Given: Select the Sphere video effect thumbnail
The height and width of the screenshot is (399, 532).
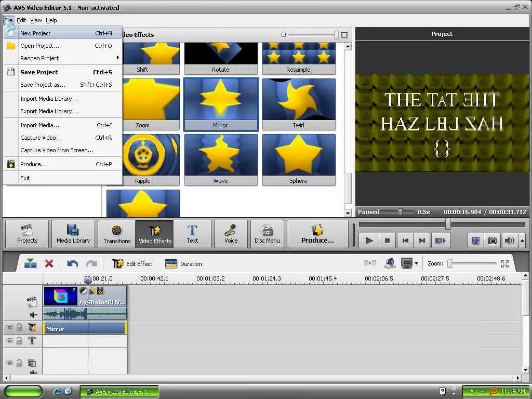Looking at the screenshot, I should 299,160.
